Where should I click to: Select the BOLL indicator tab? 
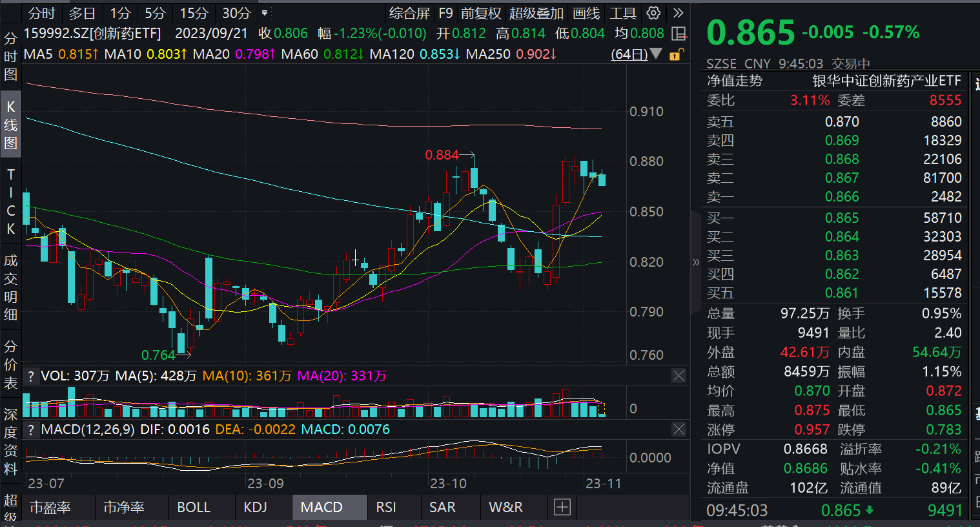(x=194, y=508)
